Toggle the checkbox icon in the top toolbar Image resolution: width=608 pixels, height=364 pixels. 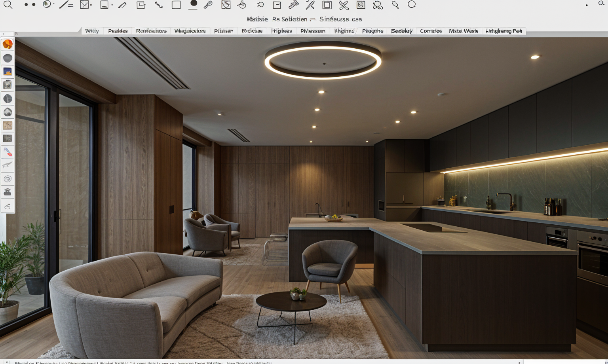coord(84,5)
